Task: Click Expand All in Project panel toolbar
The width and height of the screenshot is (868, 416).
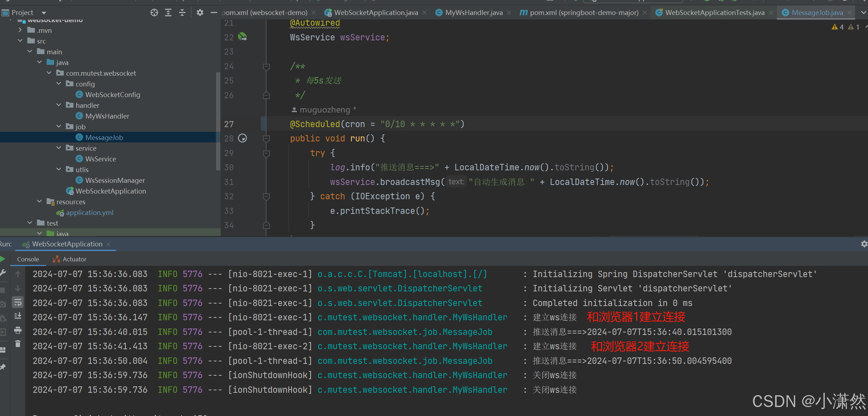Action: (x=168, y=13)
